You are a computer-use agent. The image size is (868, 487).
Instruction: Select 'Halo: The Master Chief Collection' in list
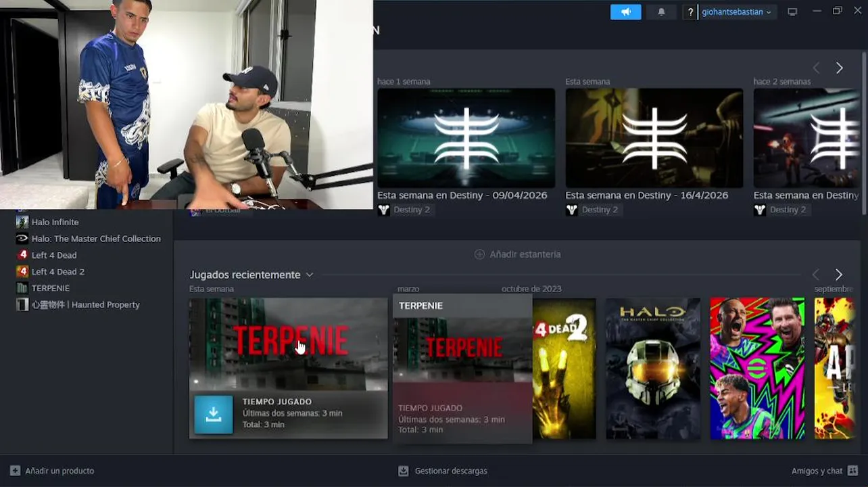tap(96, 239)
